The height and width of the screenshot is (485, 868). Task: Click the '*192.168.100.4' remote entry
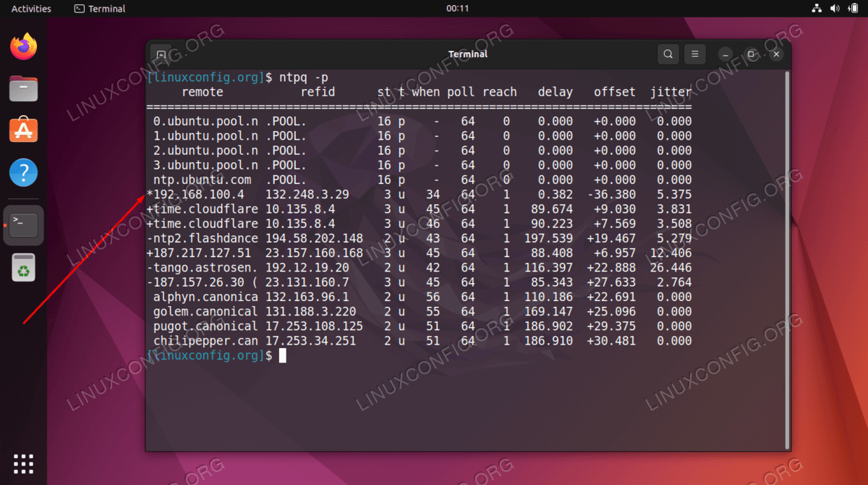click(x=195, y=195)
